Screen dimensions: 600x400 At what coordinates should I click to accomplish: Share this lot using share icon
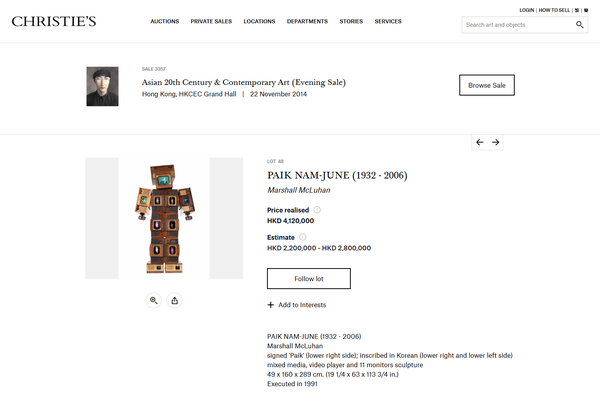175,299
